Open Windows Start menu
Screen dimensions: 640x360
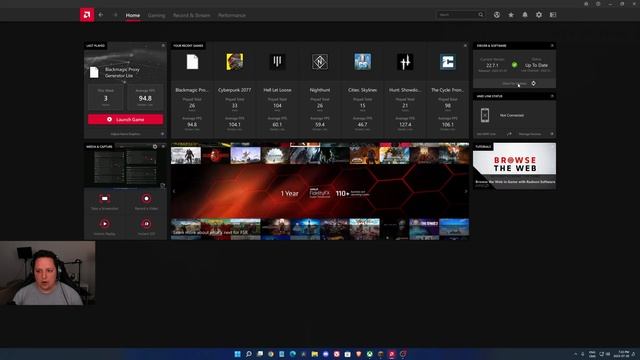click(x=238, y=354)
